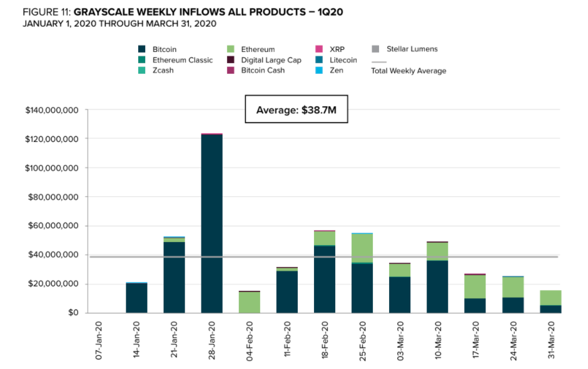The height and width of the screenshot is (369, 588).
Task: Click the Average: $38.7M callout box
Action: pos(297,109)
